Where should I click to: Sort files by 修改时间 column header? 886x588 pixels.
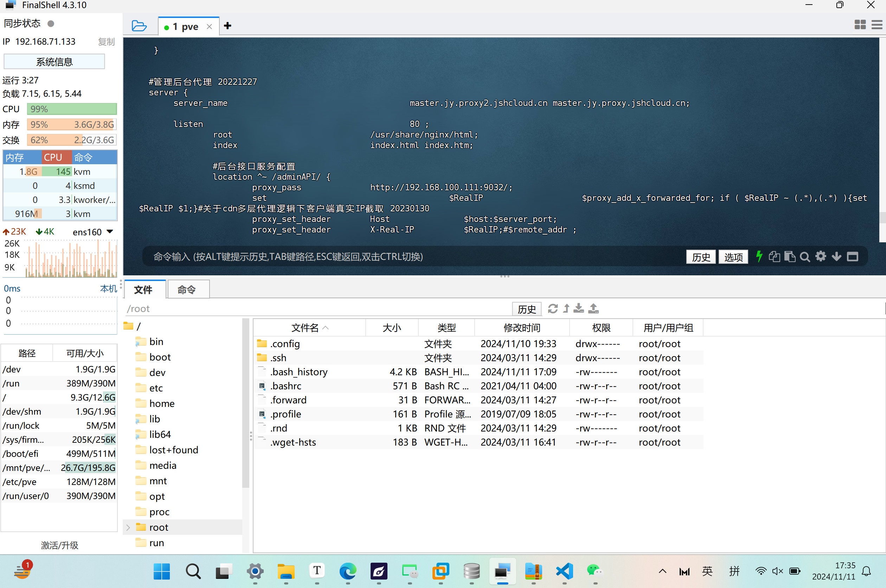(x=522, y=328)
